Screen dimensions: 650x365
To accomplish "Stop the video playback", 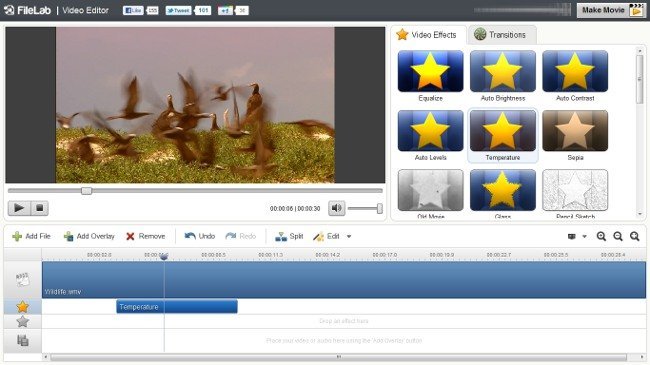I will point(39,208).
